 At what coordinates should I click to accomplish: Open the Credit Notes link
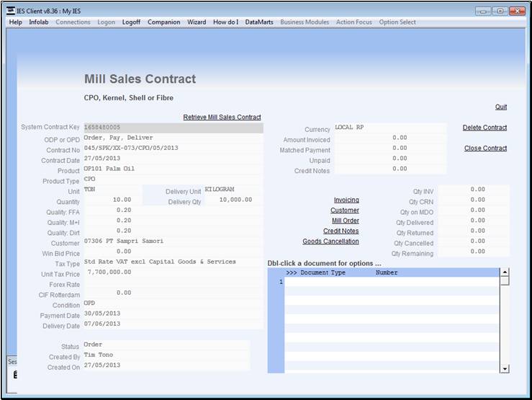[x=341, y=231]
